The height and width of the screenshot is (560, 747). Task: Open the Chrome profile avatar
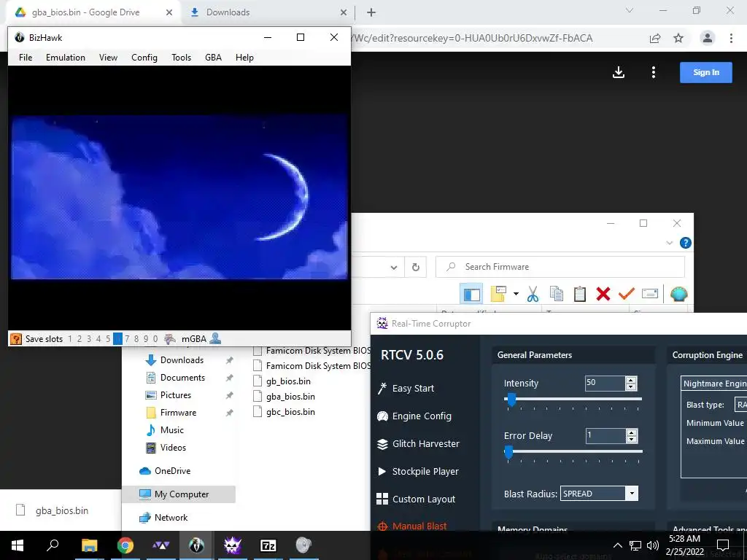pyautogui.click(x=708, y=38)
